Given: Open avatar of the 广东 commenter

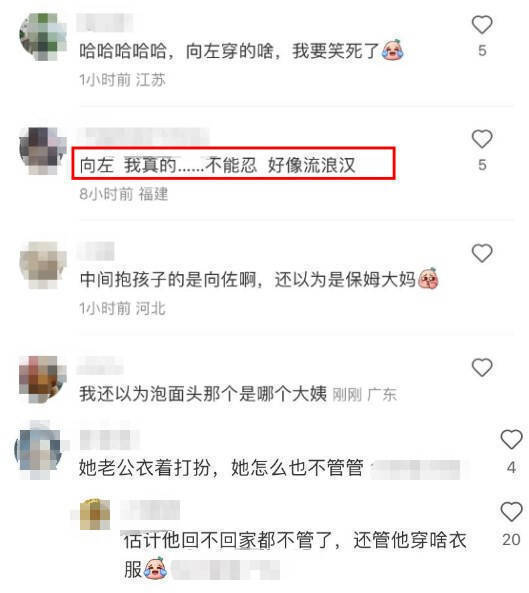Looking at the screenshot, I should coord(42,379).
